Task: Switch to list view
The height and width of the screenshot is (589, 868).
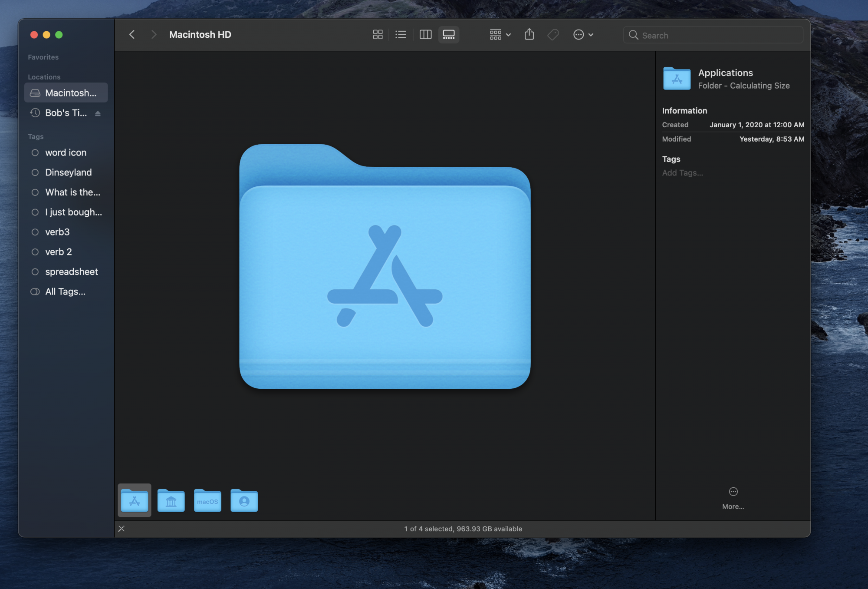Action: coord(401,34)
